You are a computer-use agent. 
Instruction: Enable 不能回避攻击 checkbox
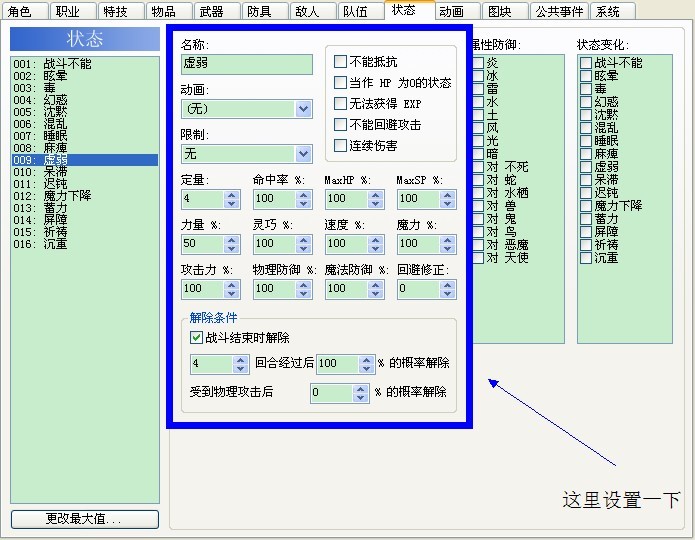tap(340, 125)
